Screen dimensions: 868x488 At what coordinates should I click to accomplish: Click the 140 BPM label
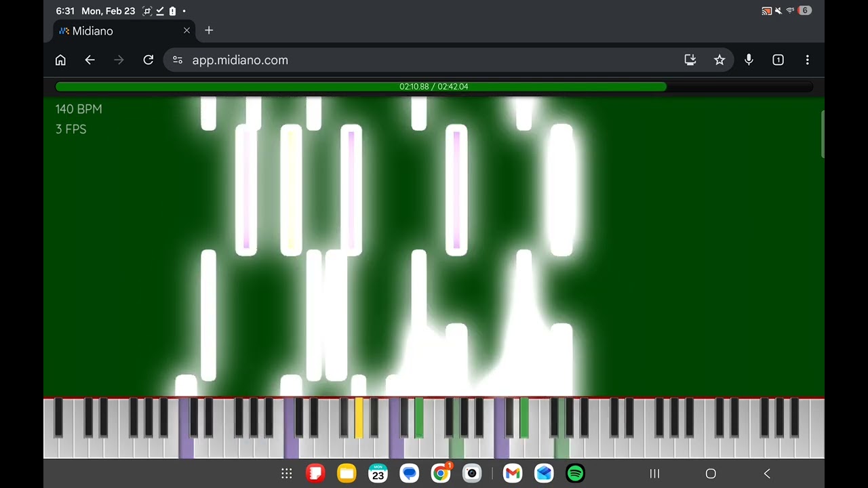coord(79,109)
